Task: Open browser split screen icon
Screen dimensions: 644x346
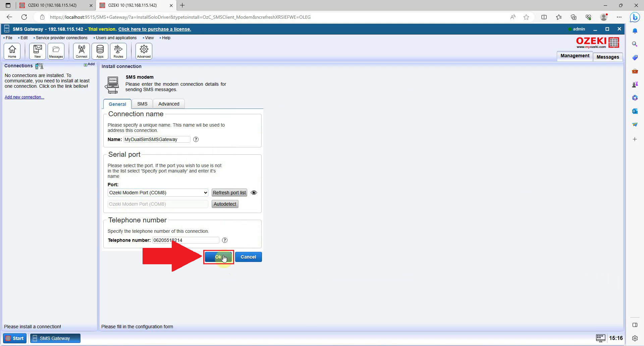Action: tap(544, 17)
